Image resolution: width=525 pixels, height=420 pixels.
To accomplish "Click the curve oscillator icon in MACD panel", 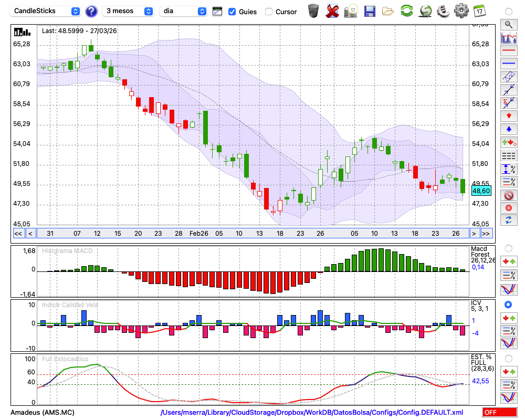I will pyautogui.click(x=509, y=289).
